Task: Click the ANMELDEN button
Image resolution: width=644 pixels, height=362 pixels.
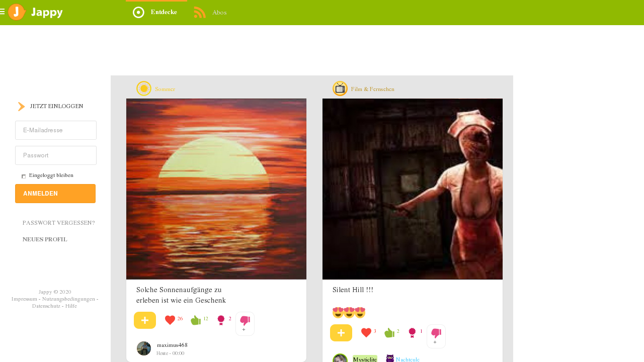Action: (x=55, y=194)
